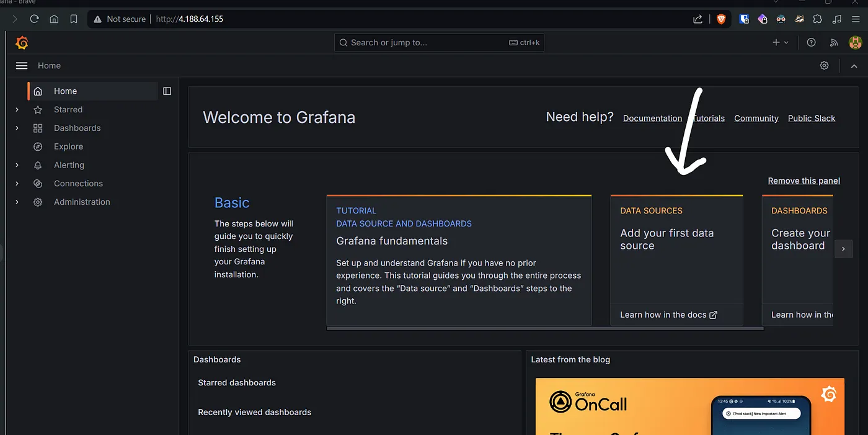Bookmark this page
This screenshot has width=868, height=435.
(x=74, y=19)
